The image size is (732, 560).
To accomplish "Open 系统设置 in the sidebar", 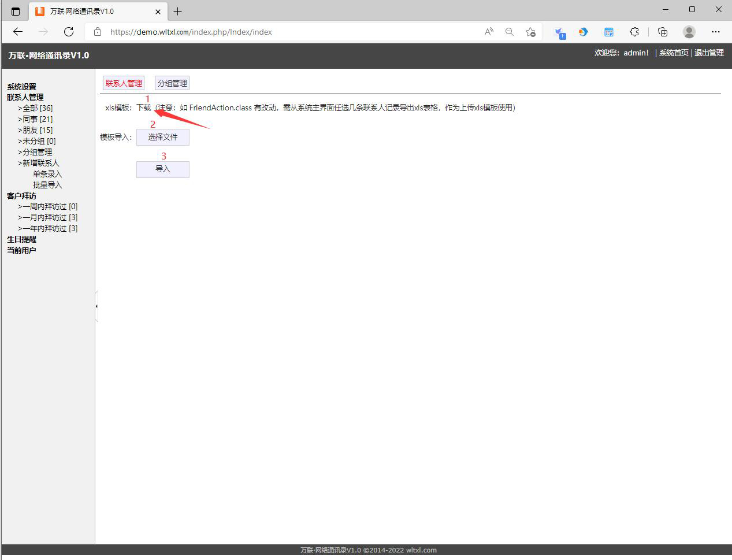I will [21, 87].
